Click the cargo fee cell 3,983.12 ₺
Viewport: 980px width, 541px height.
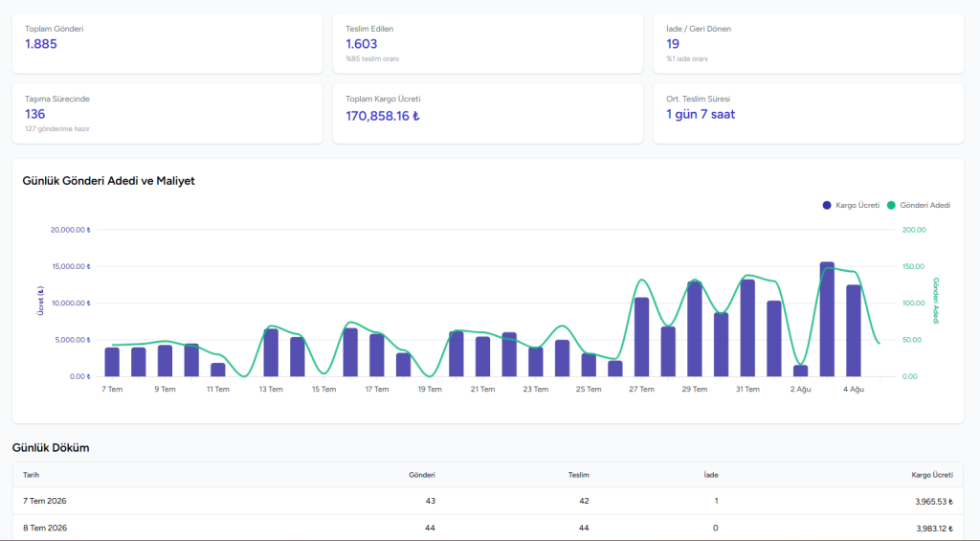click(934, 529)
